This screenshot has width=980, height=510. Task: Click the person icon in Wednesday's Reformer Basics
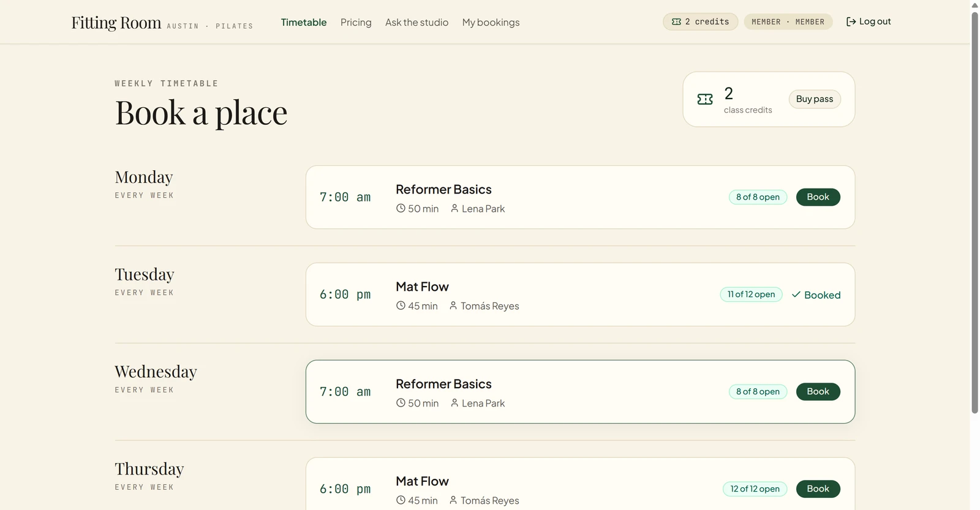point(454,403)
